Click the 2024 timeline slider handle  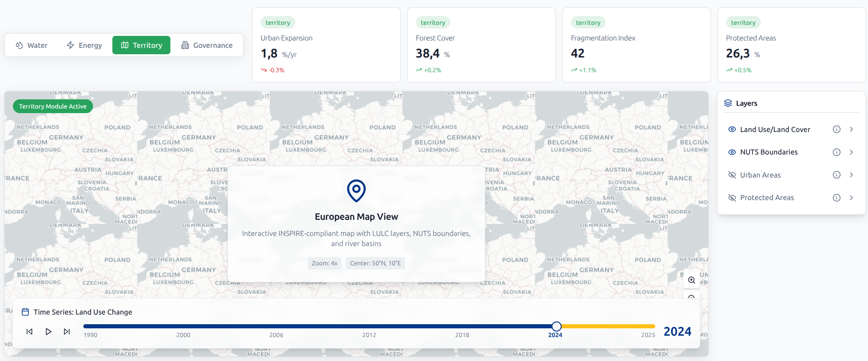coord(557,327)
